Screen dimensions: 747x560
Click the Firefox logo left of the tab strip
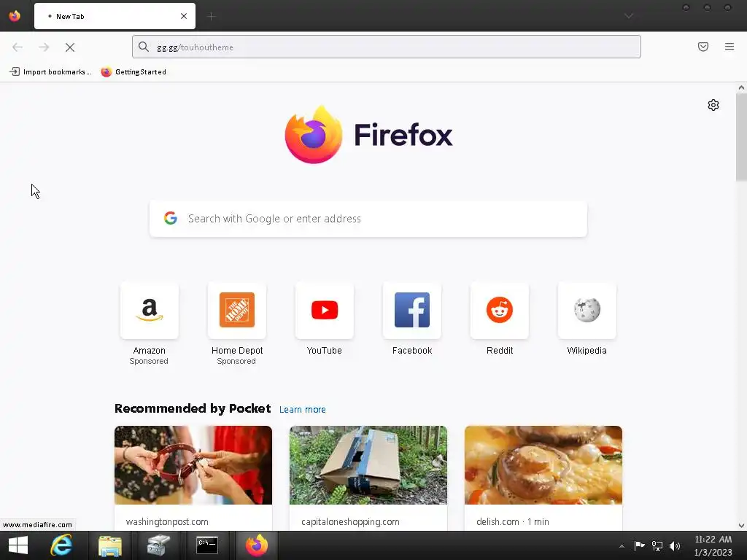15,16
